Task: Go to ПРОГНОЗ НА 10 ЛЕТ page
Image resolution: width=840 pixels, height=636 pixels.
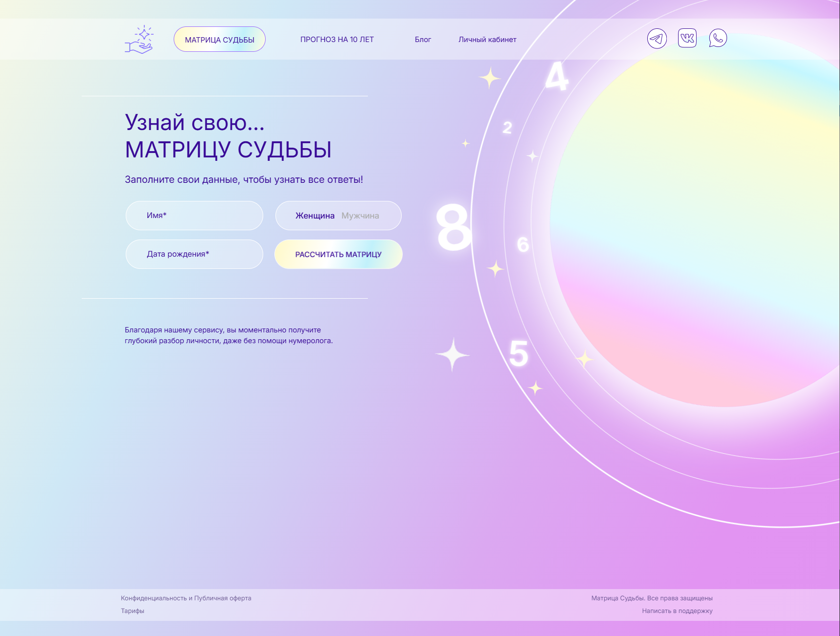Action: pos(337,40)
